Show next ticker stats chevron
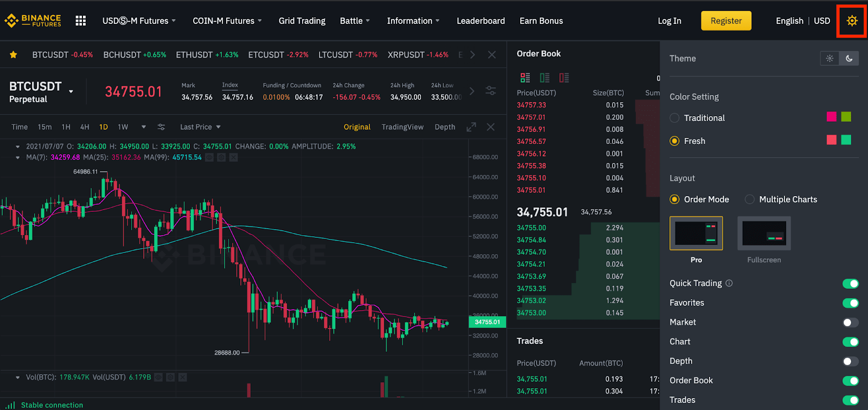 click(471, 91)
